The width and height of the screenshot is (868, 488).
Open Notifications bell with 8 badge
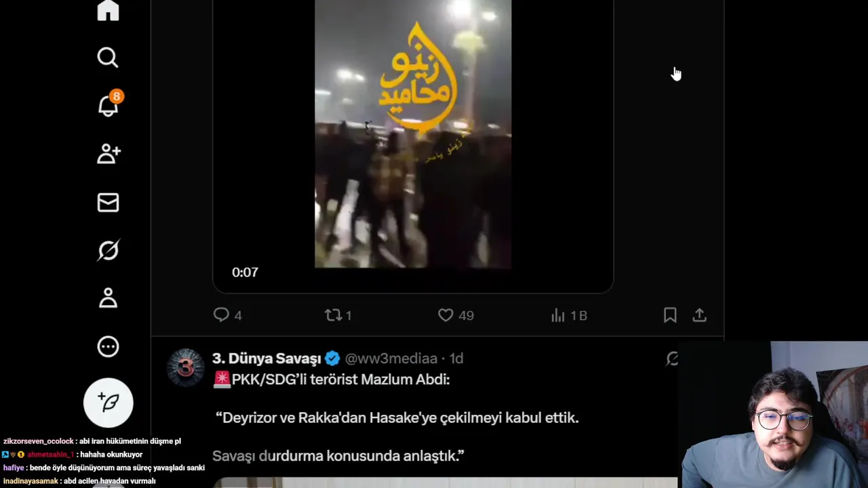[x=108, y=105]
